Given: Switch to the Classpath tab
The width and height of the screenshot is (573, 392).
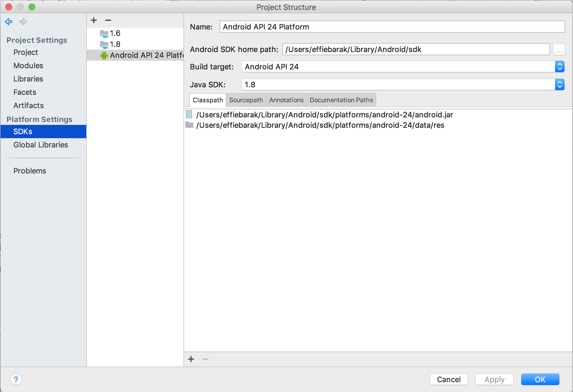Looking at the screenshot, I should tap(208, 100).
